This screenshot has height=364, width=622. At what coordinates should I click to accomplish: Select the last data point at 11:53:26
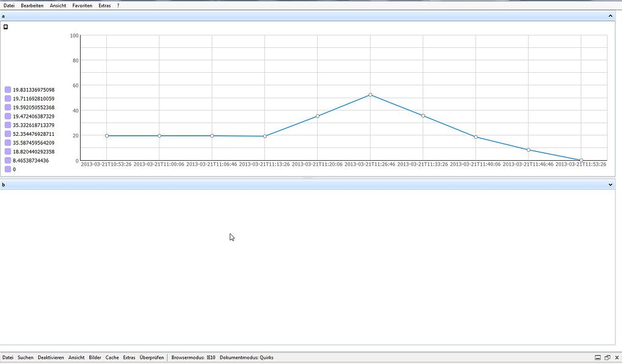[x=581, y=160]
